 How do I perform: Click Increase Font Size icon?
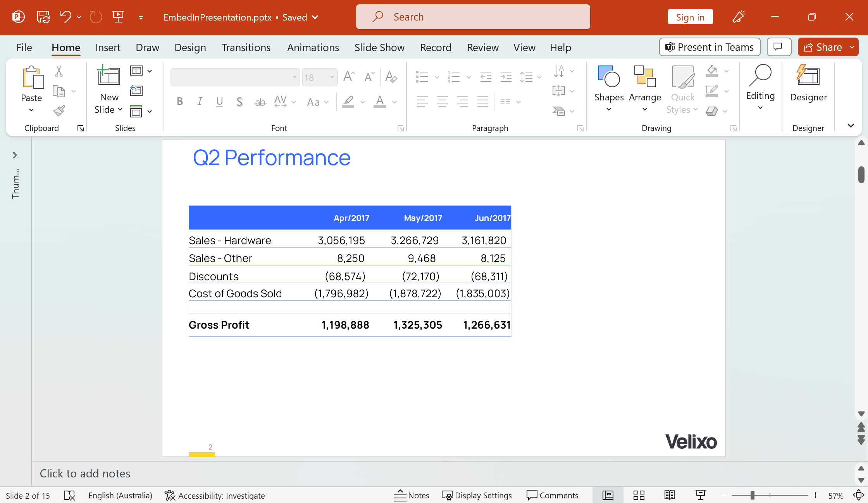pos(349,76)
